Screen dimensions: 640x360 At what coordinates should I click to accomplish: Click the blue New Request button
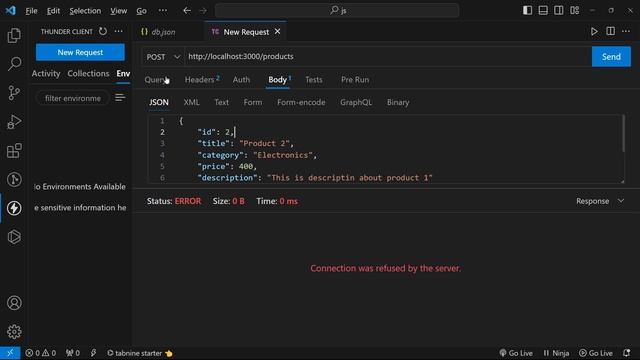click(x=80, y=52)
